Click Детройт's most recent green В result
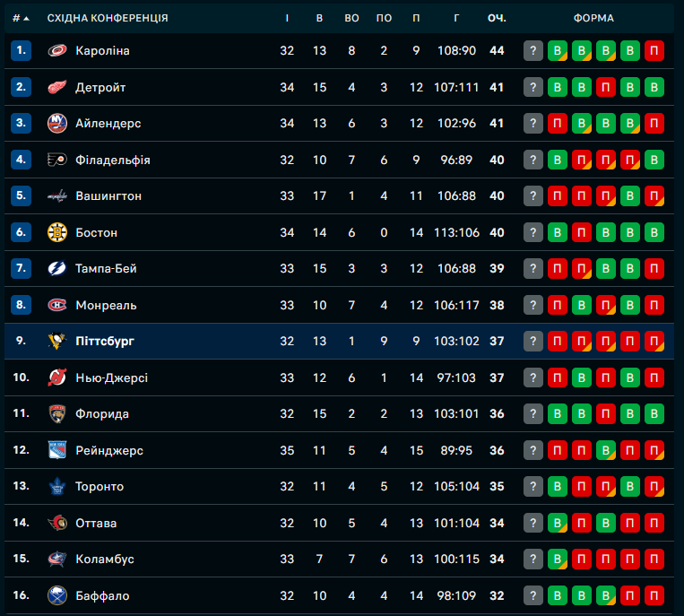Viewport: 684px width, 616px height. tap(558, 87)
